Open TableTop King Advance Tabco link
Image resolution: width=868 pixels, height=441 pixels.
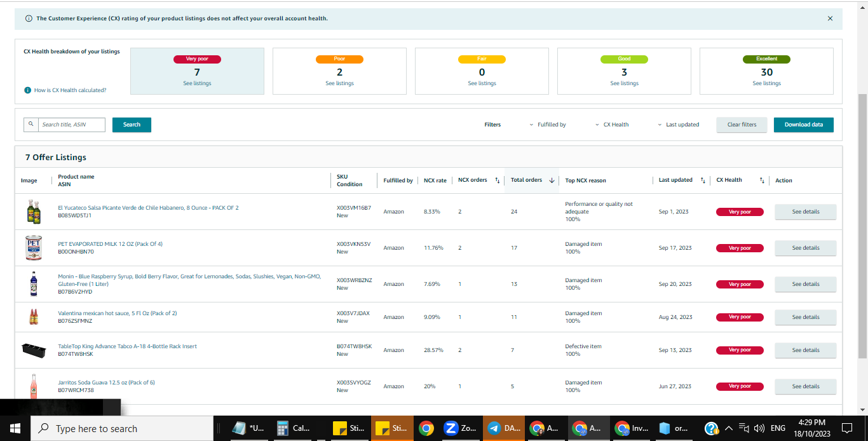pyautogui.click(x=127, y=346)
